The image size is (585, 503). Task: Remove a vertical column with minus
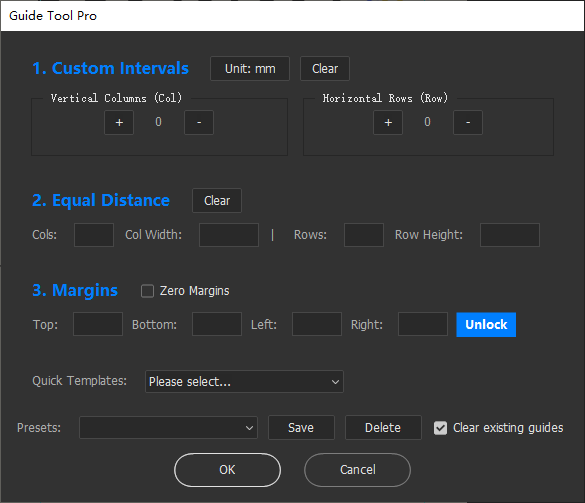pos(199,122)
